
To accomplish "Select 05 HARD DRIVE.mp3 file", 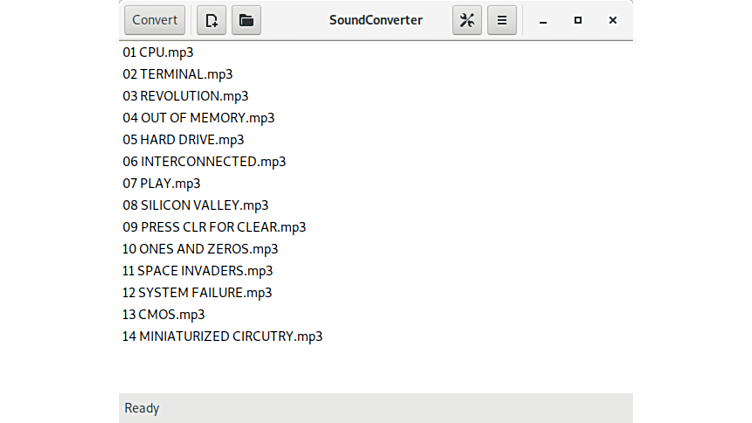I will tap(183, 140).
